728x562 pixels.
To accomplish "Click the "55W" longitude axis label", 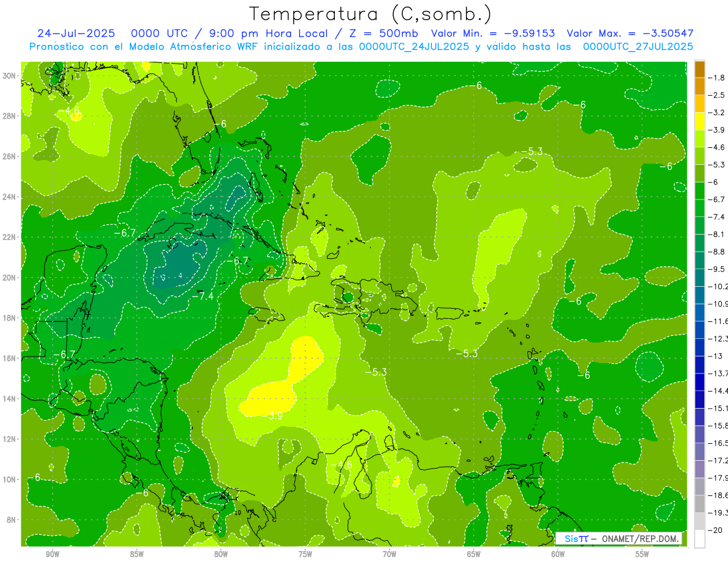I will coord(642,554).
